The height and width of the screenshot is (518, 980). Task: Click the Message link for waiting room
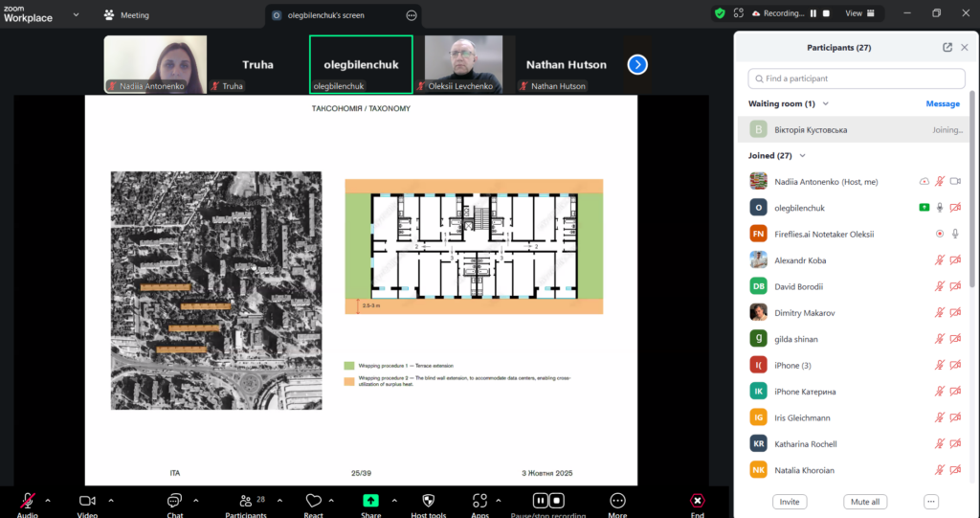942,103
